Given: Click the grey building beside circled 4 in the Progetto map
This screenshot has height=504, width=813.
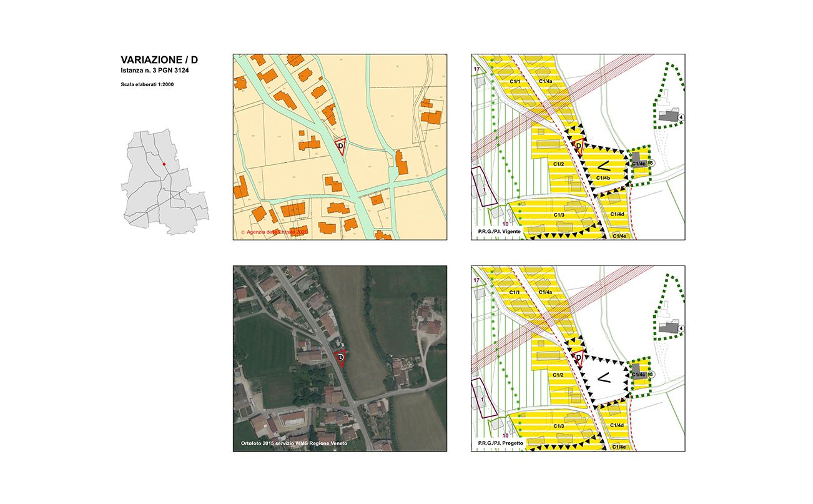Looking at the screenshot, I should click(668, 328).
